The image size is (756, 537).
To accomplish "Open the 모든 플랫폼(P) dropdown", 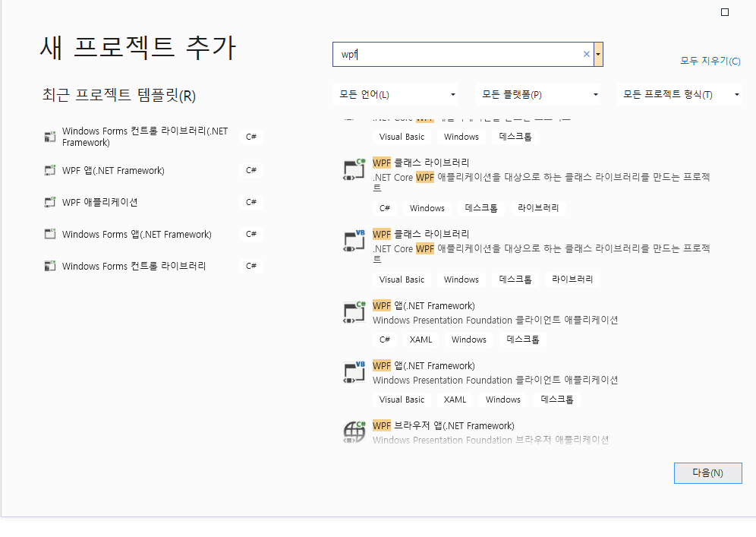I will (x=538, y=95).
